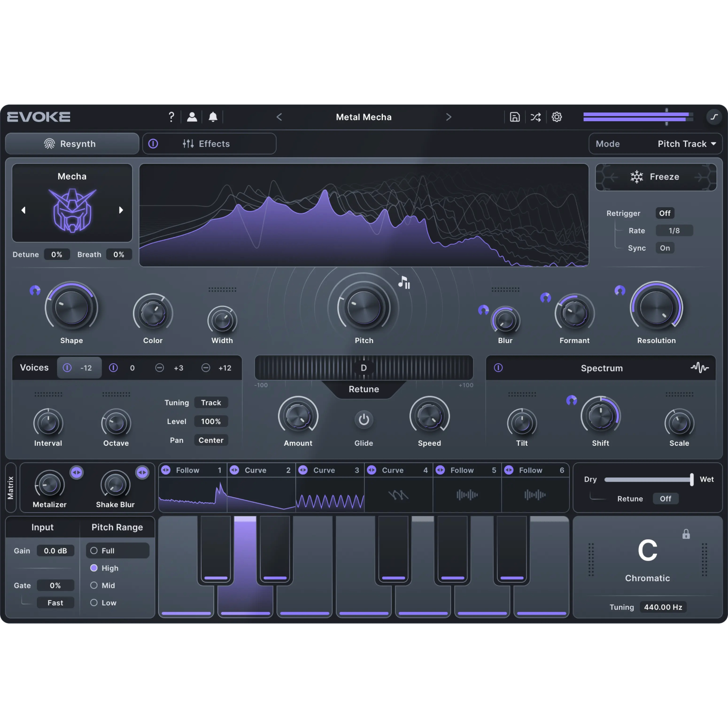Open the Pitch Track mode dropdown
728x728 pixels.
[x=686, y=144]
